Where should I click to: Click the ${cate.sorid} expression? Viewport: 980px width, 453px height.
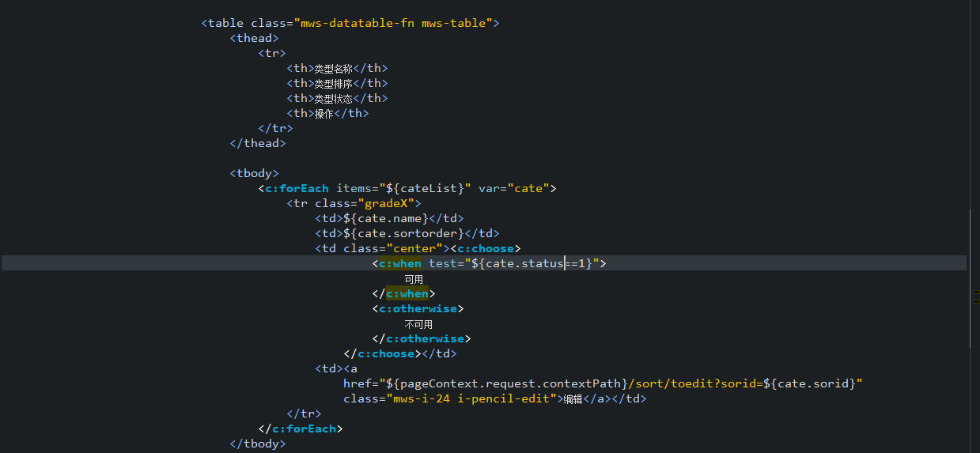[810, 383]
